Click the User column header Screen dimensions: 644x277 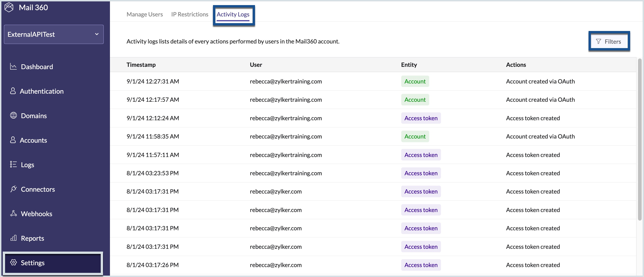(256, 65)
